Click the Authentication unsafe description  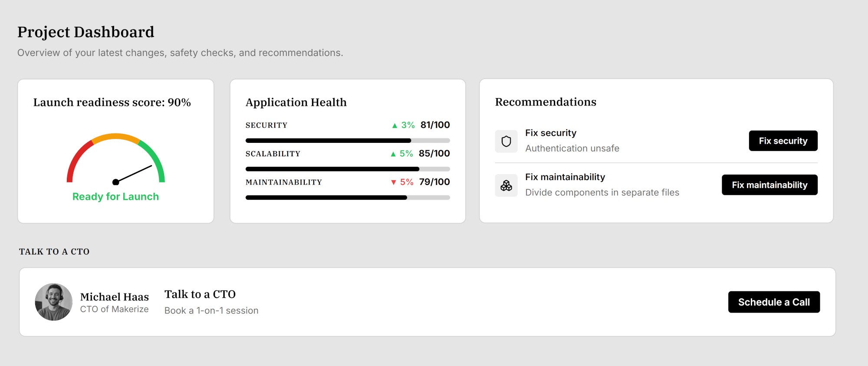pos(572,148)
